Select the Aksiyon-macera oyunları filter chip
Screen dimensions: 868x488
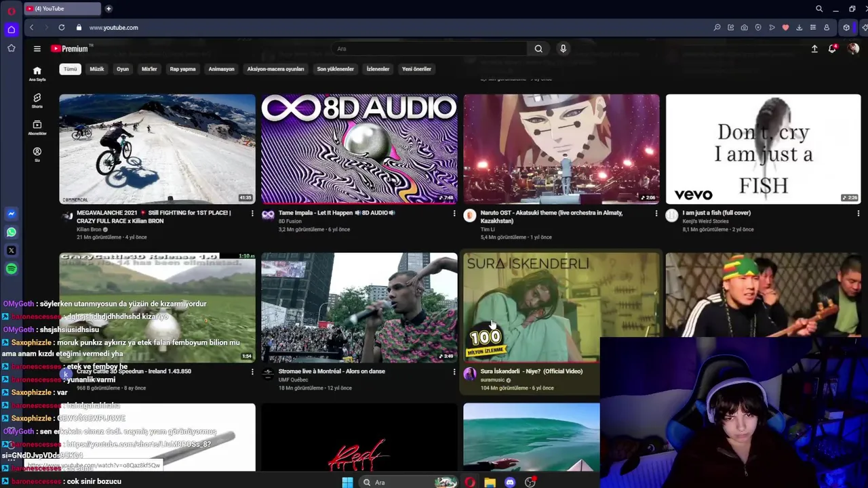[x=275, y=69]
